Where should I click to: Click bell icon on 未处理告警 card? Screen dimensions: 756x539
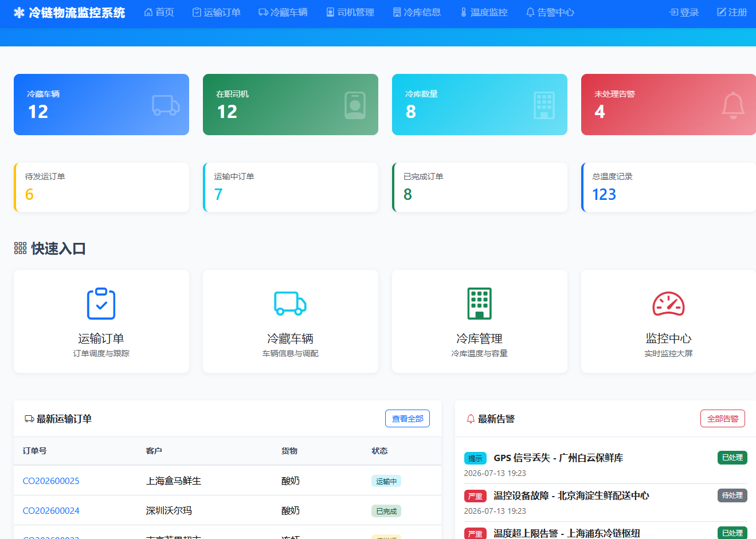click(733, 105)
